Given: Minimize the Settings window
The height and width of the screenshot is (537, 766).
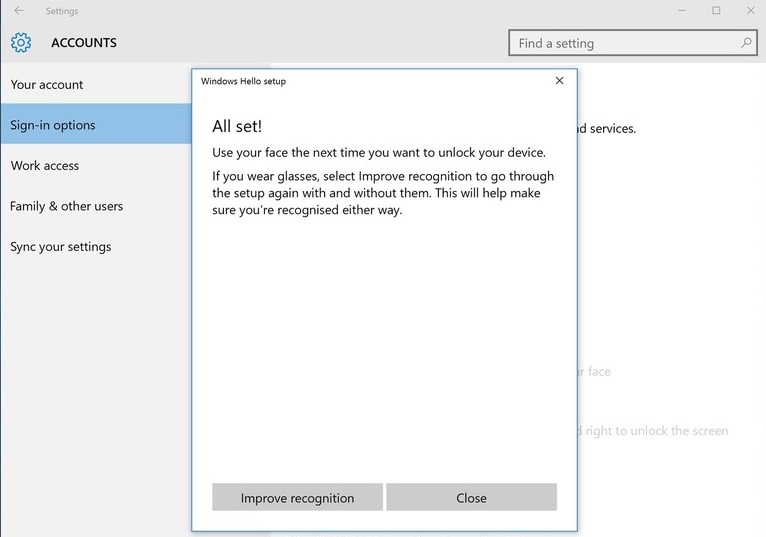Looking at the screenshot, I should coord(682,10).
